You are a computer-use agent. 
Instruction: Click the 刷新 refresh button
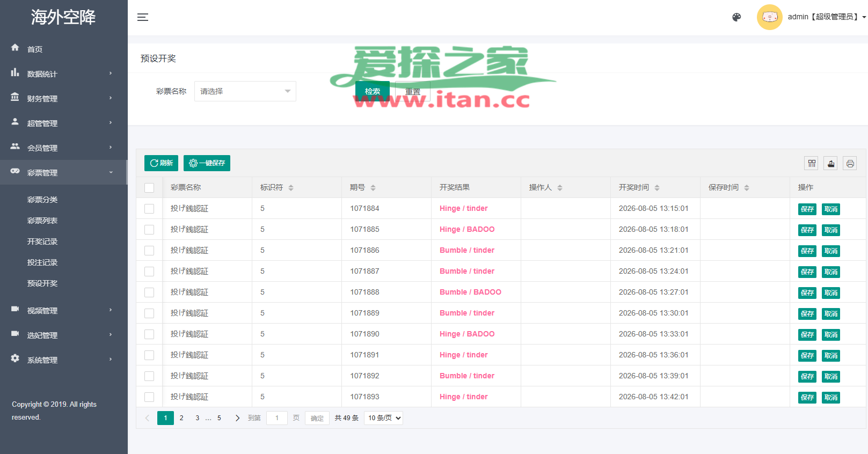(x=161, y=163)
